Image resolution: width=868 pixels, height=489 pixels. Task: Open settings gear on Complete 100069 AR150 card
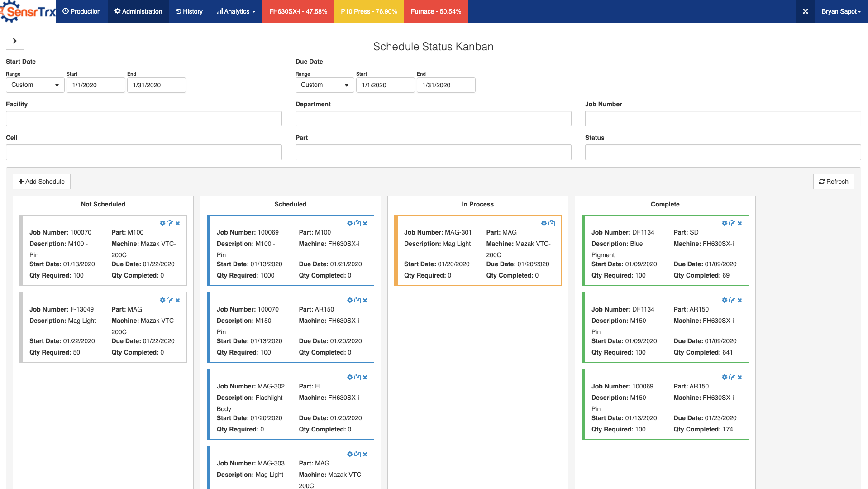coord(725,377)
